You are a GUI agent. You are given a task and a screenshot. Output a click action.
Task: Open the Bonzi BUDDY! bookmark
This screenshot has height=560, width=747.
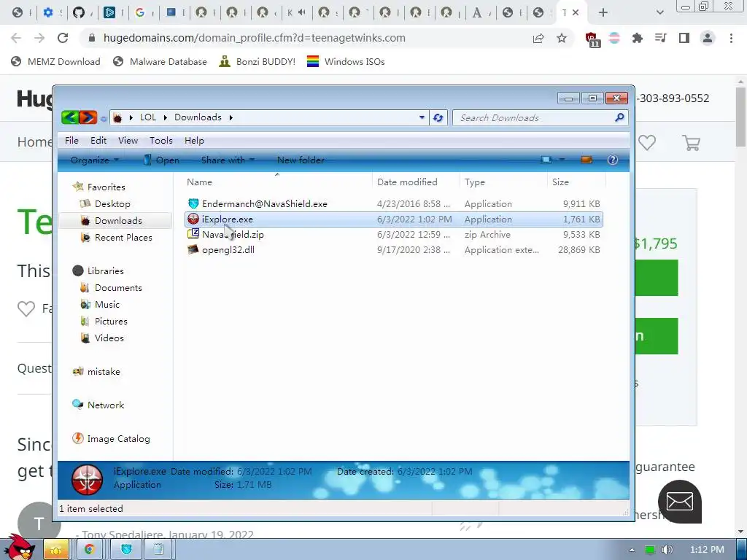point(258,61)
